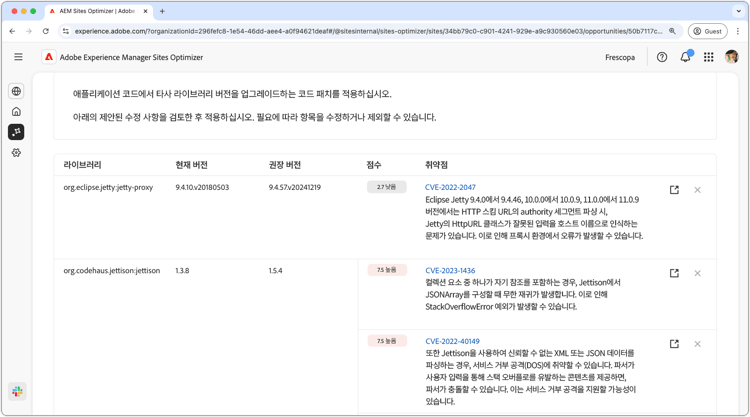Open external link for CVE-2023-1436 row

tap(674, 273)
